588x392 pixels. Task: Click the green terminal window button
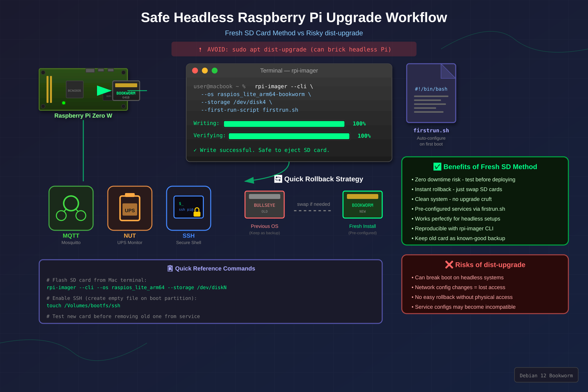point(215,71)
